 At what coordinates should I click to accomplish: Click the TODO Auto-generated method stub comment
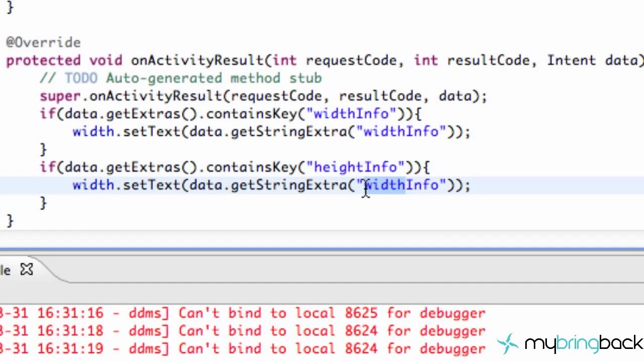point(181,78)
